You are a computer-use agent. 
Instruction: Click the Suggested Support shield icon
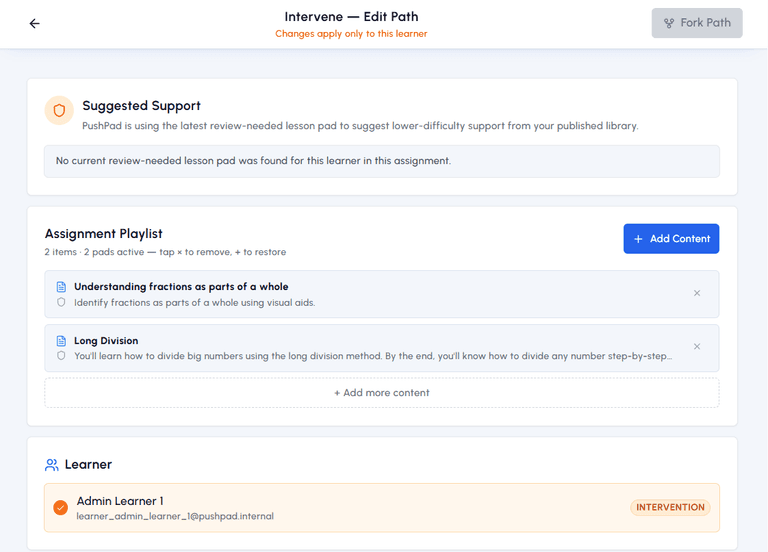tap(59, 110)
